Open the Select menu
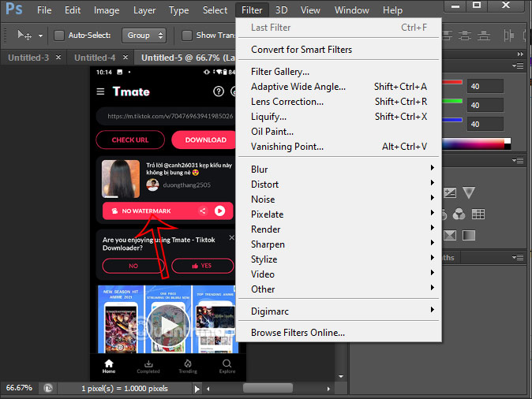The width and height of the screenshot is (532, 399). point(215,10)
